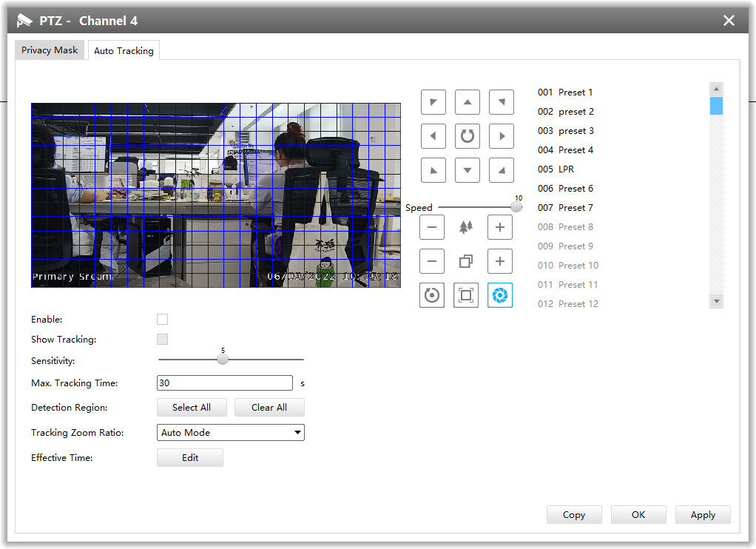Decrease focus using the lower minus button
This screenshot has height=549, width=756.
pyautogui.click(x=432, y=261)
